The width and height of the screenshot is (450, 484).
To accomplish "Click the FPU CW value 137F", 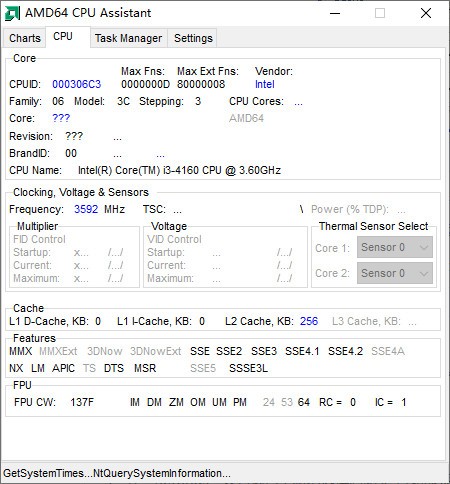I will click(x=82, y=402).
